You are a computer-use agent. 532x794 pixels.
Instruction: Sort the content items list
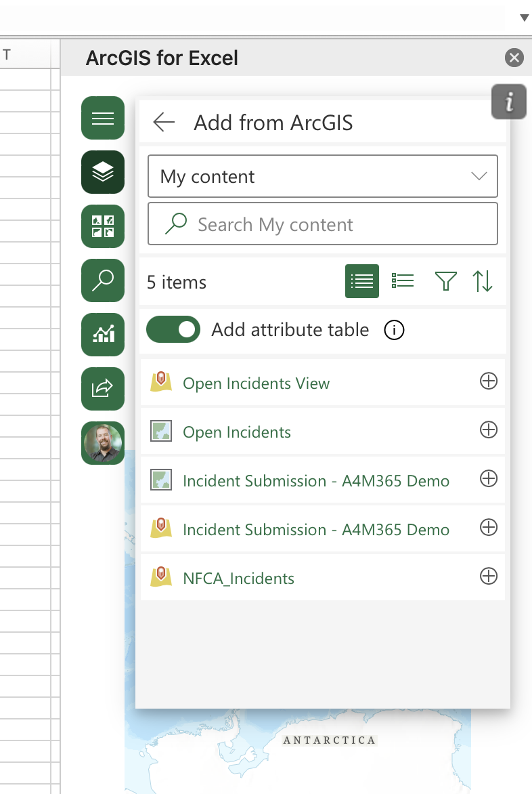click(x=483, y=281)
